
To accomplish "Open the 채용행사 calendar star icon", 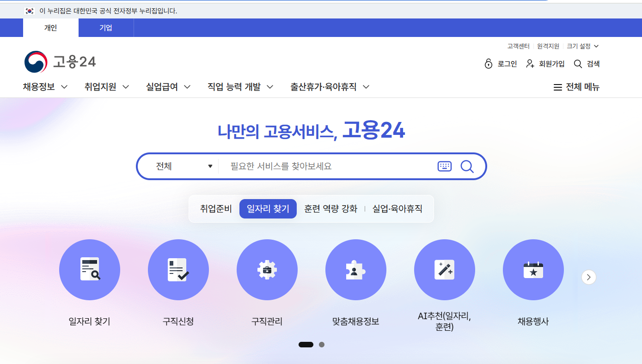I will tap(533, 270).
